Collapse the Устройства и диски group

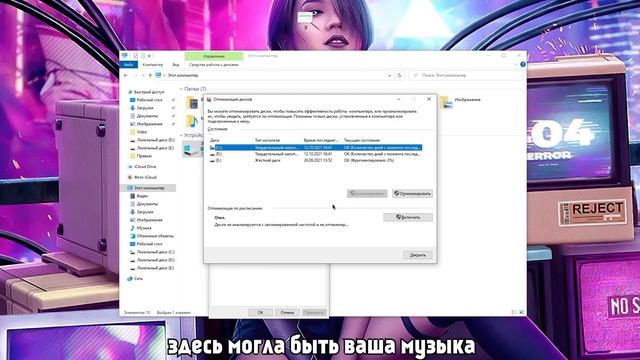181,135
